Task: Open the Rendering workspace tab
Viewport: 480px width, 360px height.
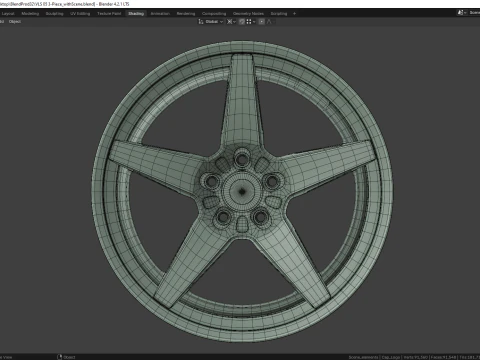Action: tap(186, 14)
